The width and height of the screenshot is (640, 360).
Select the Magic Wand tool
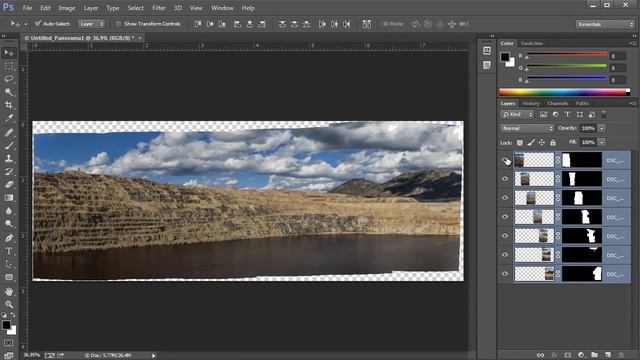9,92
